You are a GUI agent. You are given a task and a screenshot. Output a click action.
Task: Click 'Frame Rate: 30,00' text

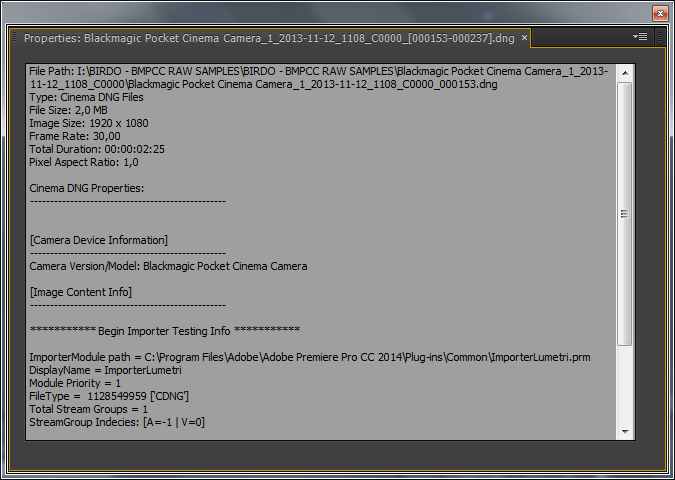tap(75, 136)
